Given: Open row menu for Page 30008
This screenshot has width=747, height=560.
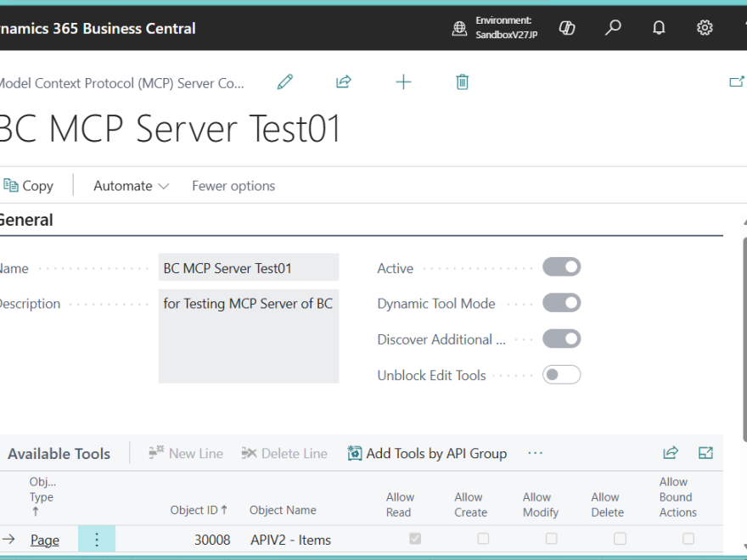Looking at the screenshot, I should pyautogui.click(x=97, y=540).
